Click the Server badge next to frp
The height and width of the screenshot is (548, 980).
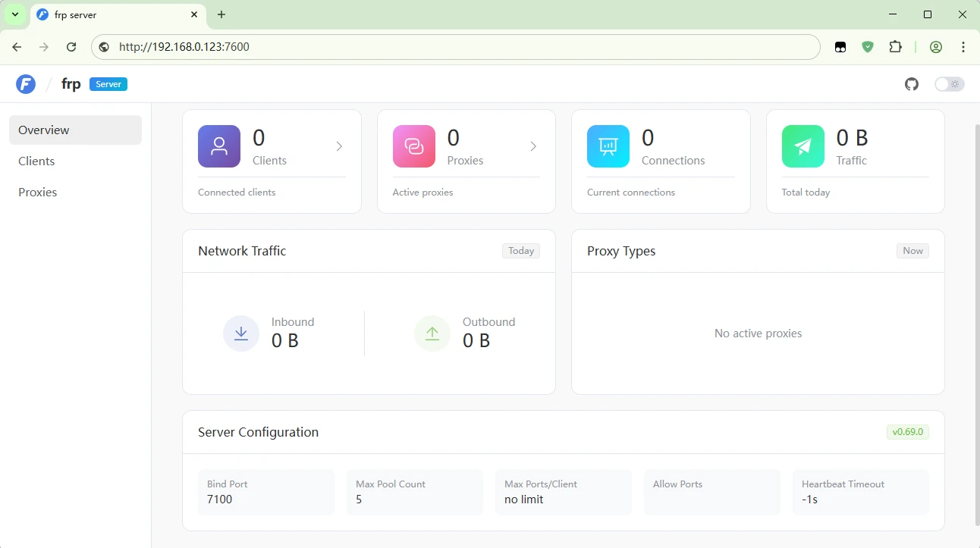pyautogui.click(x=108, y=84)
